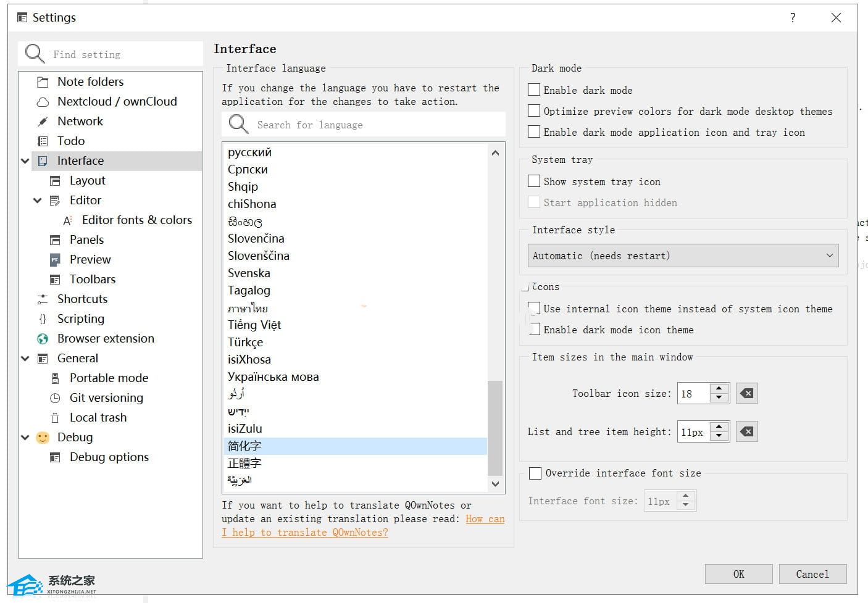The width and height of the screenshot is (868, 603).
Task: Click the Layout icon in tree
Action: coord(55,181)
